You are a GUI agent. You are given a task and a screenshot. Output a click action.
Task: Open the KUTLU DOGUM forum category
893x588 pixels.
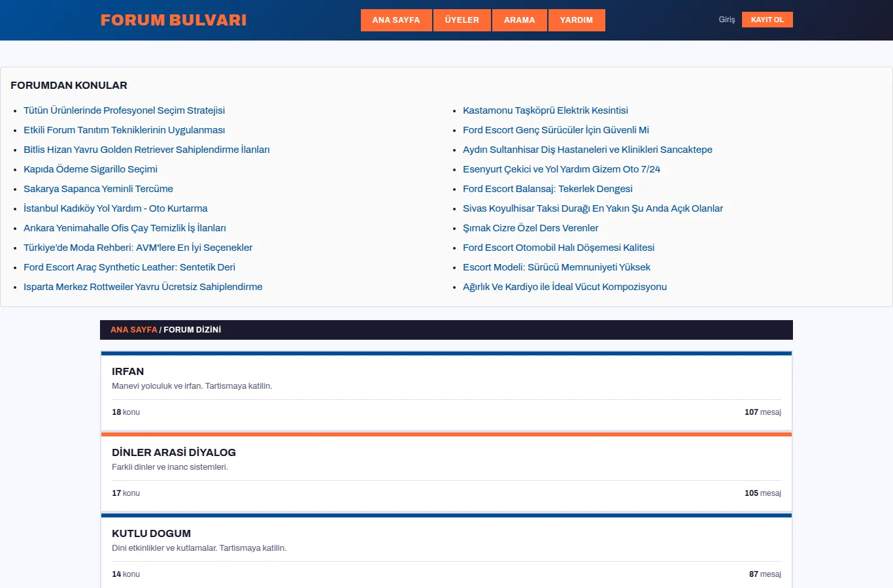(151, 534)
